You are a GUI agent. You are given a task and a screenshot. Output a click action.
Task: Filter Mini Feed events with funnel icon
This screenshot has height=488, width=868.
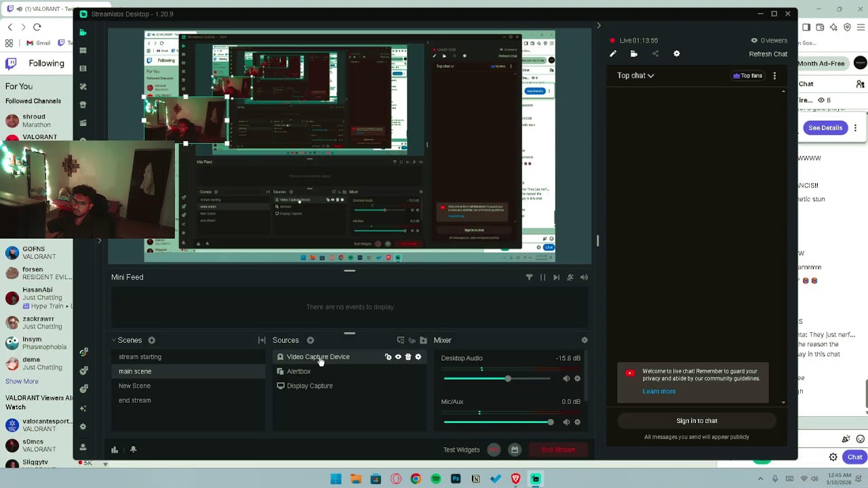(529, 277)
